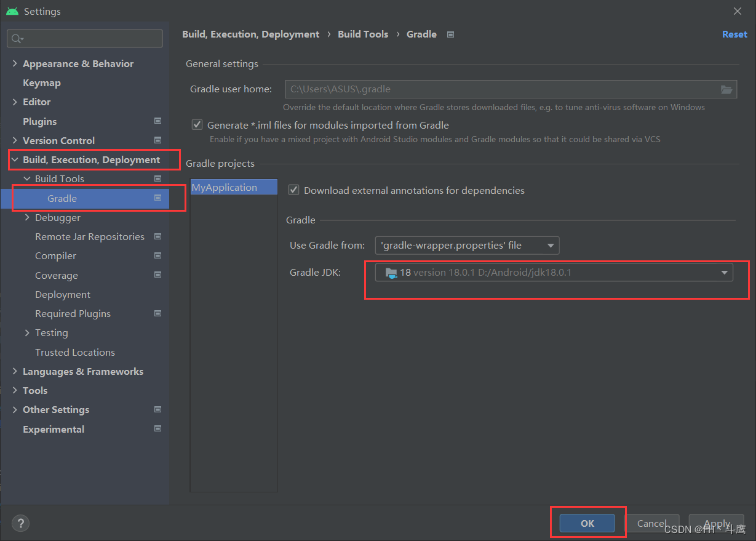
Task: Toggle Download external annotations for dependencies
Action: click(x=294, y=190)
